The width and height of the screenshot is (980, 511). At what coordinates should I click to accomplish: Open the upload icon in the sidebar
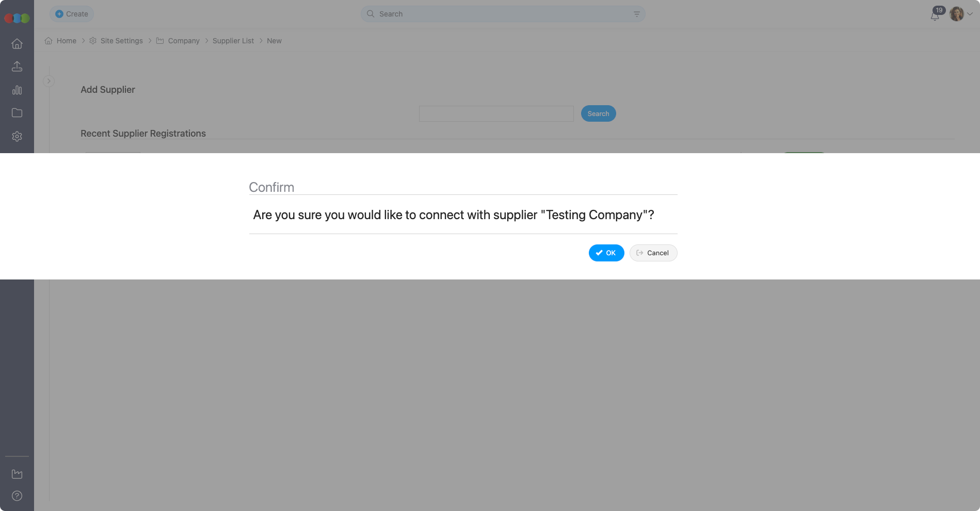pos(17,67)
